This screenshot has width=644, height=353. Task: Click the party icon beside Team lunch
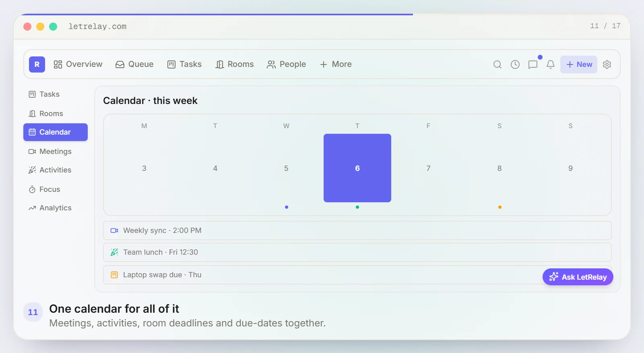114,252
